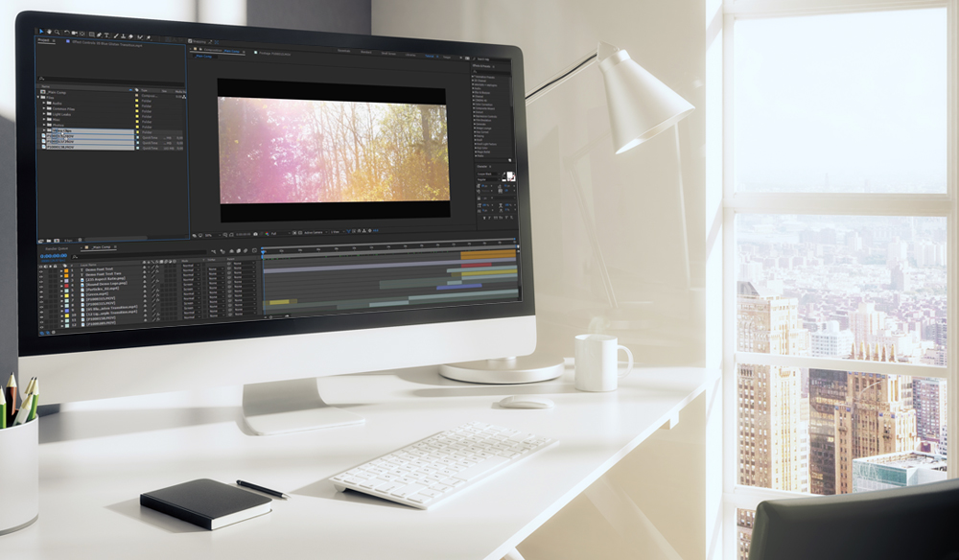
Task: Select the Rotation tool
Action: click(x=65, y=34)
